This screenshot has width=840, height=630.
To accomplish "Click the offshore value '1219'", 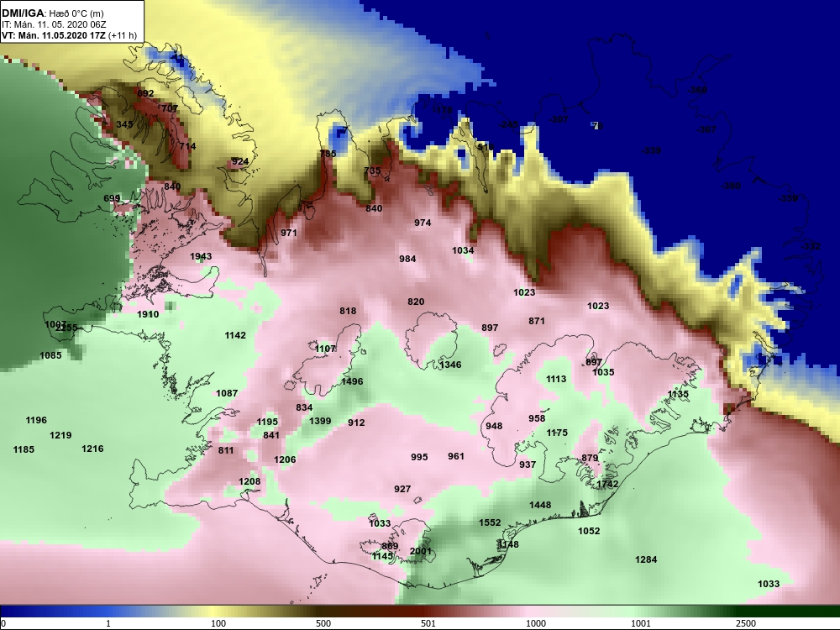I will (x=60, y=435).
